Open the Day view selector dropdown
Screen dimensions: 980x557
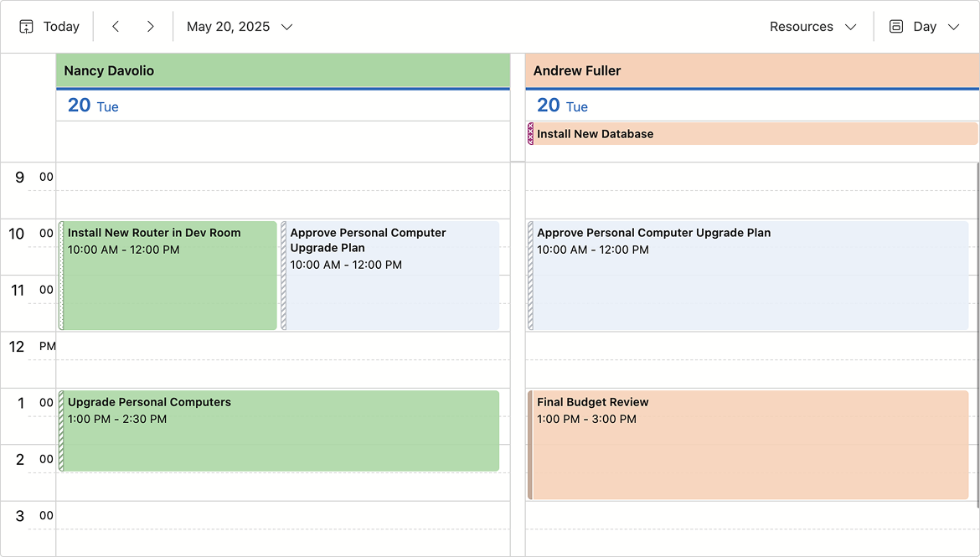tap(926, 26)
